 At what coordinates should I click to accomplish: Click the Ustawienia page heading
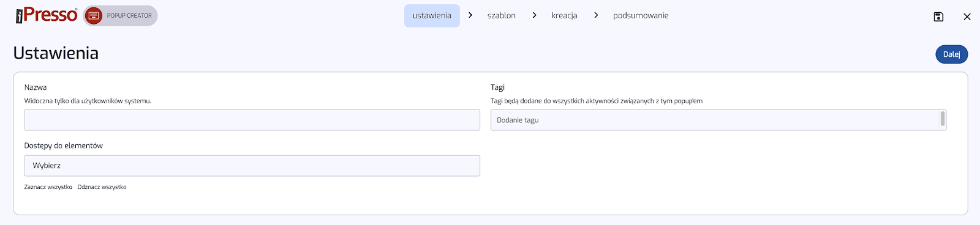(56, 53)
